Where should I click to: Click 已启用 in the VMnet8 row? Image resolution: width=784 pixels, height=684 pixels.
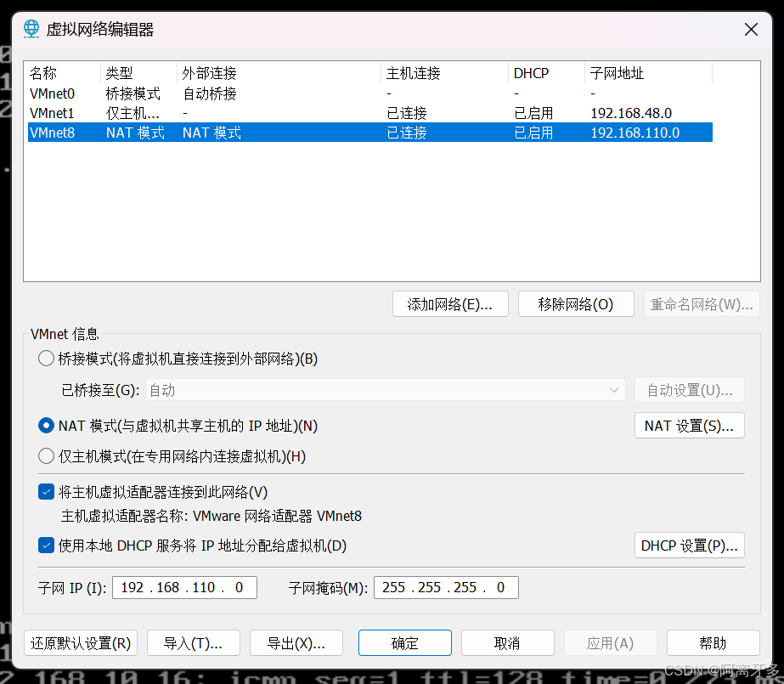pyautogui.click(x=533, y=133)
